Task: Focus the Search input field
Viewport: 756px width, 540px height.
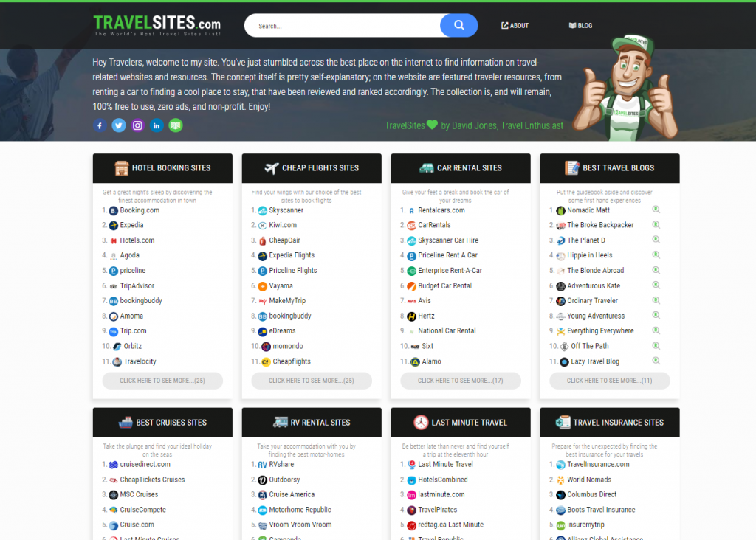Action: pos(343,26)
